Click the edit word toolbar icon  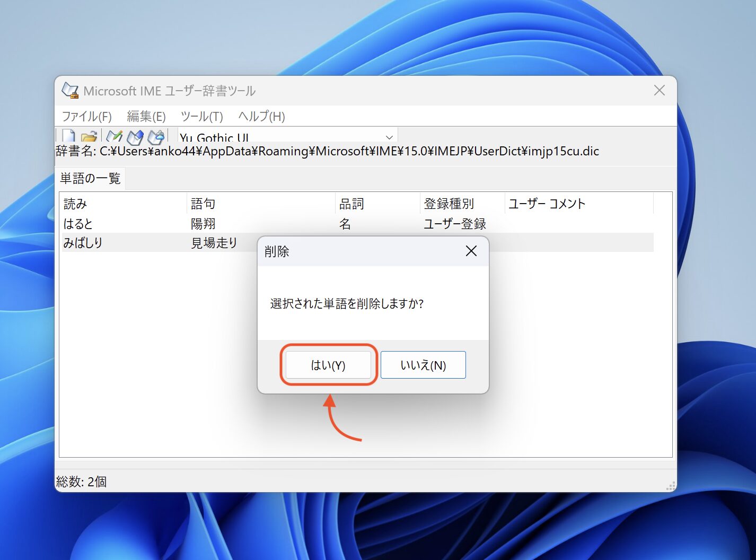coord(135,137)
